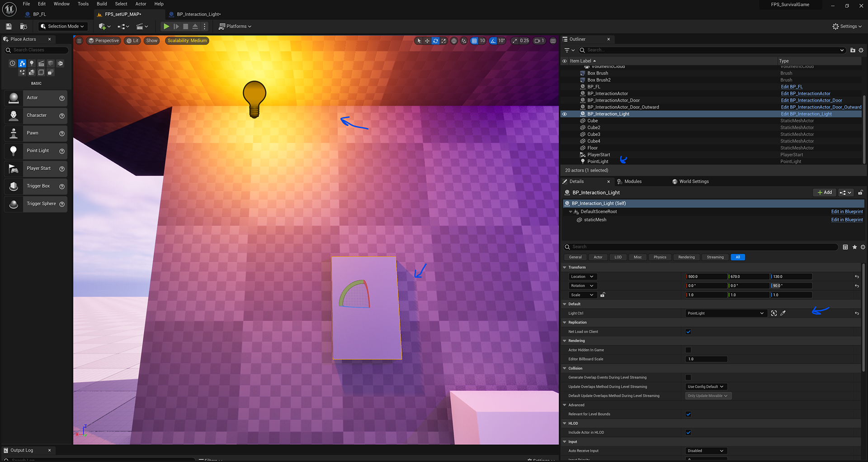
Task: Activate the Select mode cursor tool
Action: (x=419, y=41)
